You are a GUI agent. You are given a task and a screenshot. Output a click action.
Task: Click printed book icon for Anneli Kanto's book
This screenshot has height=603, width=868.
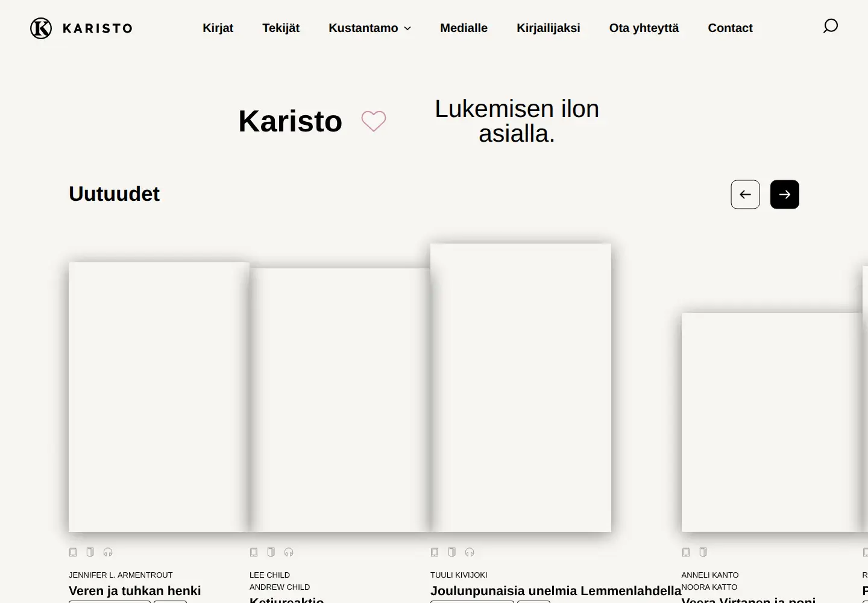703,552
